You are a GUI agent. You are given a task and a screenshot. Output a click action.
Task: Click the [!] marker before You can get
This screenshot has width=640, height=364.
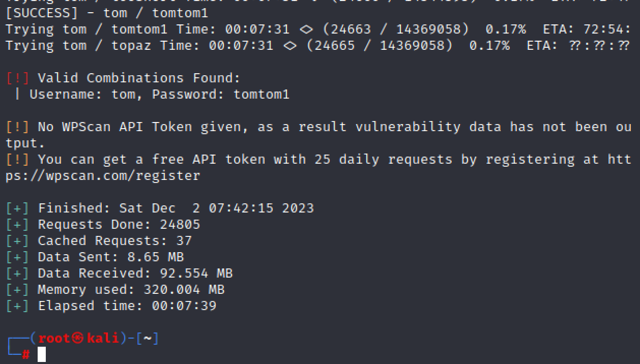18,159
